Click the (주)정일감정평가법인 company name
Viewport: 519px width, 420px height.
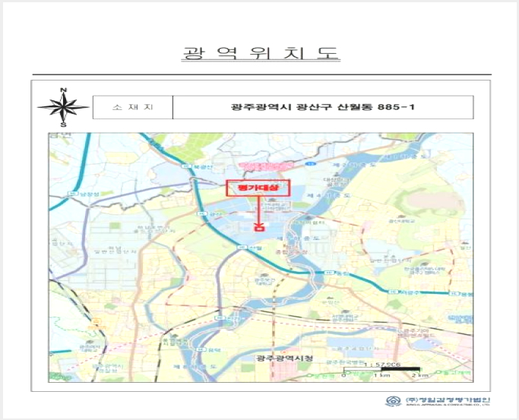448,399
